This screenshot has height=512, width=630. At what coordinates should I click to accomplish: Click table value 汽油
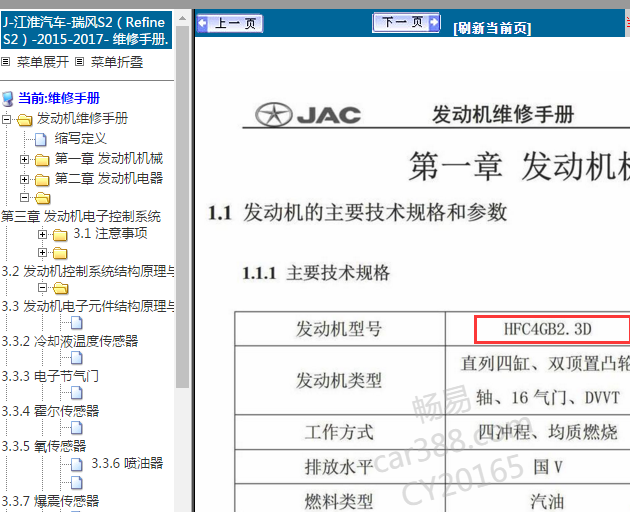(547, 502)
